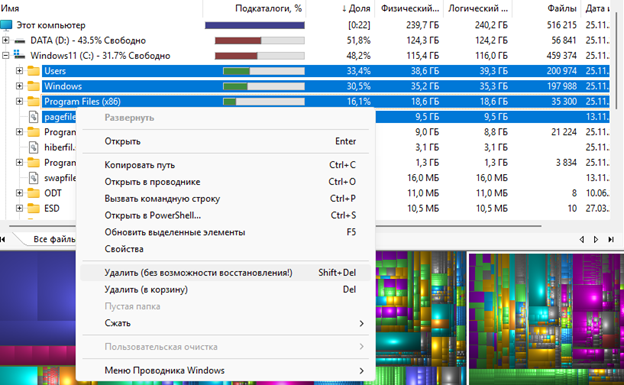Select Копировать путь menu item
624x385 pixels.
[x=225, y=165]
